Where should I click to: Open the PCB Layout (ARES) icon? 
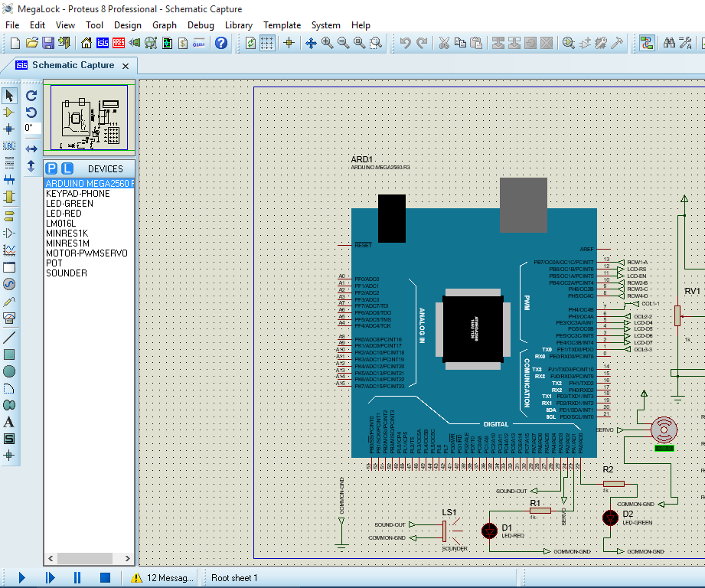119,43
